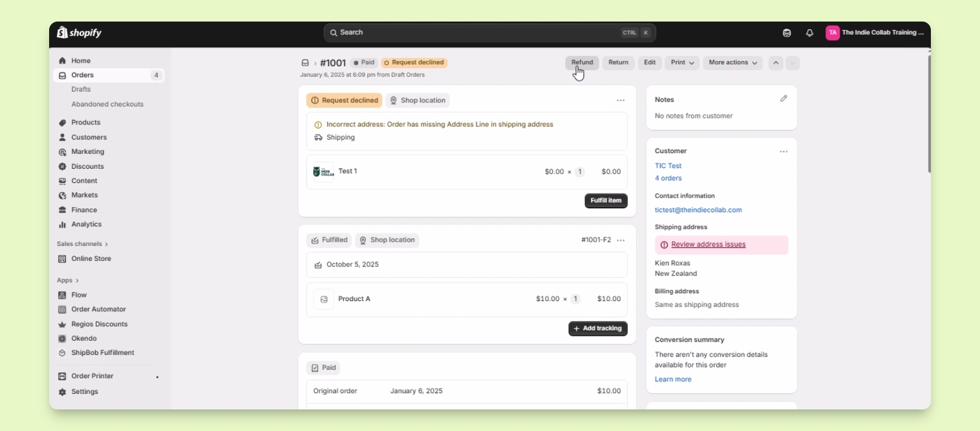Click the Discounts icon in the sidebar
Image resolution: width=980 pixels, height=431 pixels.
coord(62,166)
